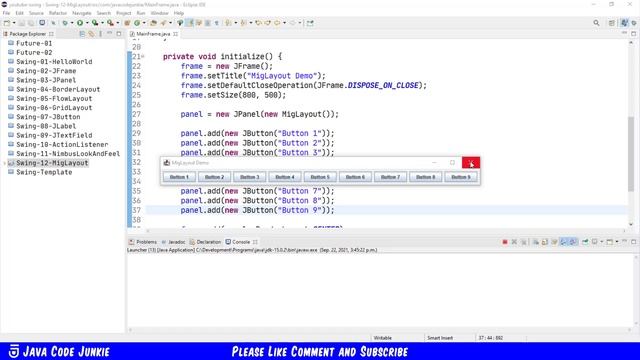The image size is (640, 360).
Task: Click the Clear Console icon
Action: pos(536,242)
